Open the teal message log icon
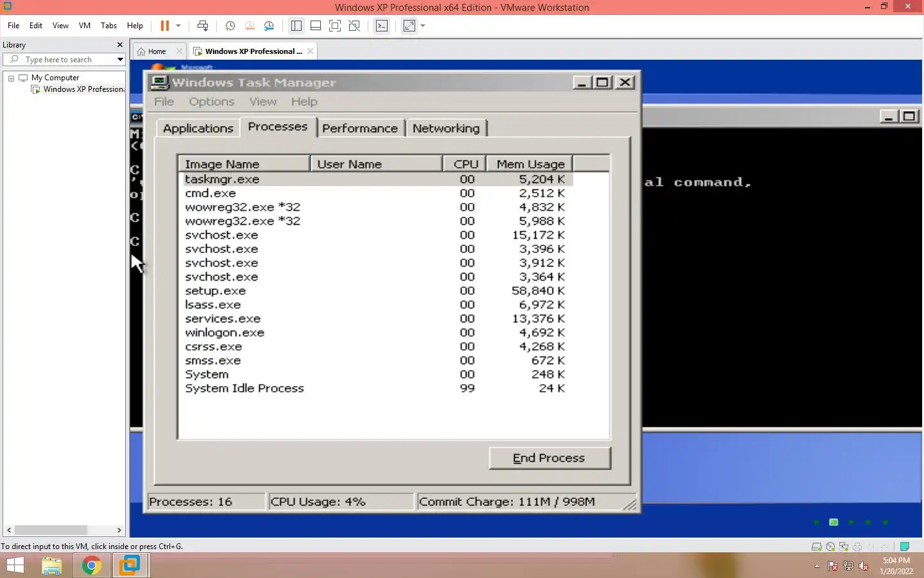Image resolution: width=924 pixels, height=578 pixels. (905, 547)
